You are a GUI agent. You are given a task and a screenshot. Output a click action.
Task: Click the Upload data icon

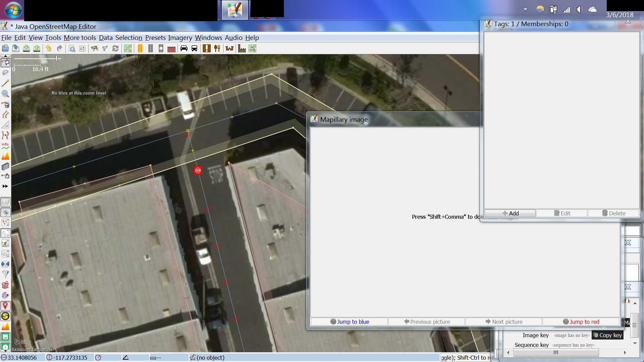point(37,48)
